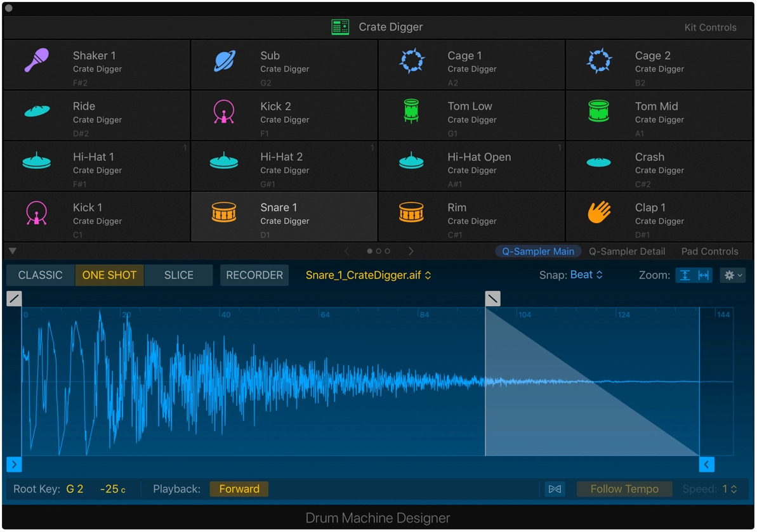757x532 pixels.
Task: Select the Sub planet pad icon
Action: 224,61
